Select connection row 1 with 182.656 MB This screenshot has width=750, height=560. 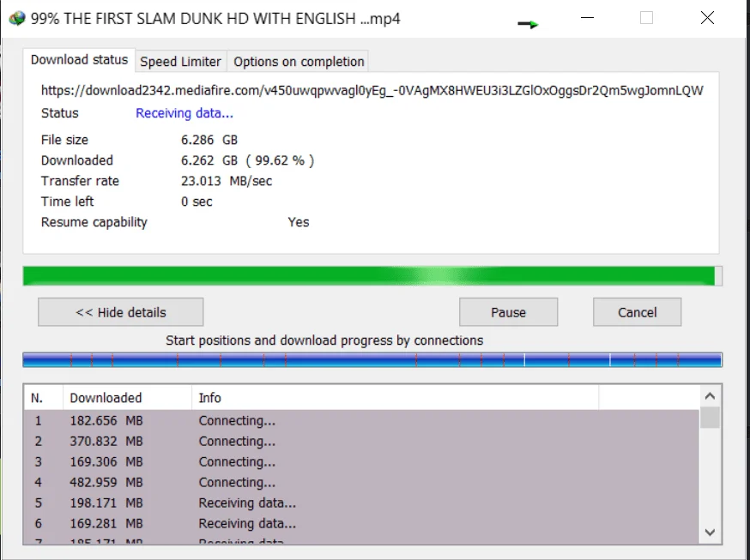(361, 420)
